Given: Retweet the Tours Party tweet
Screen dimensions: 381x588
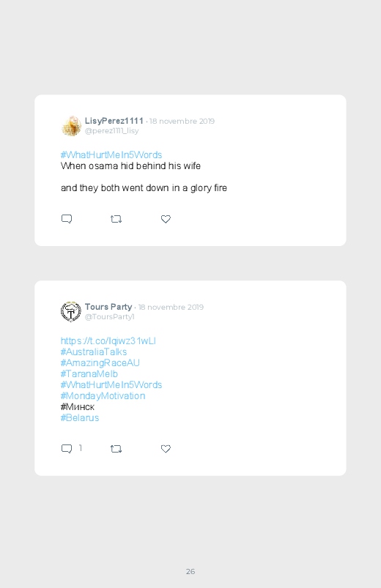Looking at the screenshot, I should pos(116,449).
